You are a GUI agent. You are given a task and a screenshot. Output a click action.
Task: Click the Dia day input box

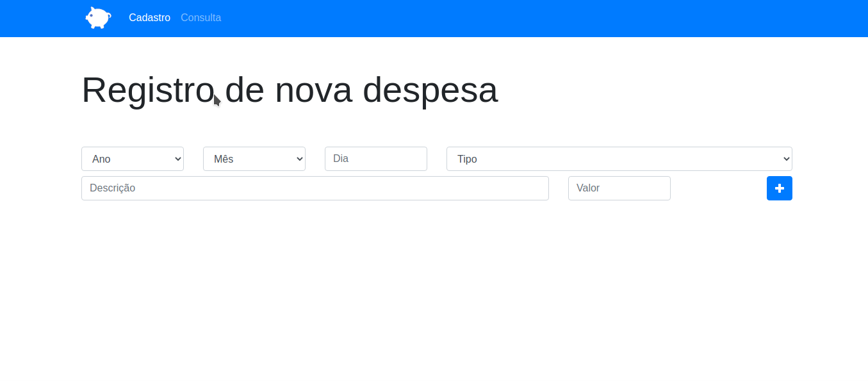pyautogui.click(x=375, y=158)
